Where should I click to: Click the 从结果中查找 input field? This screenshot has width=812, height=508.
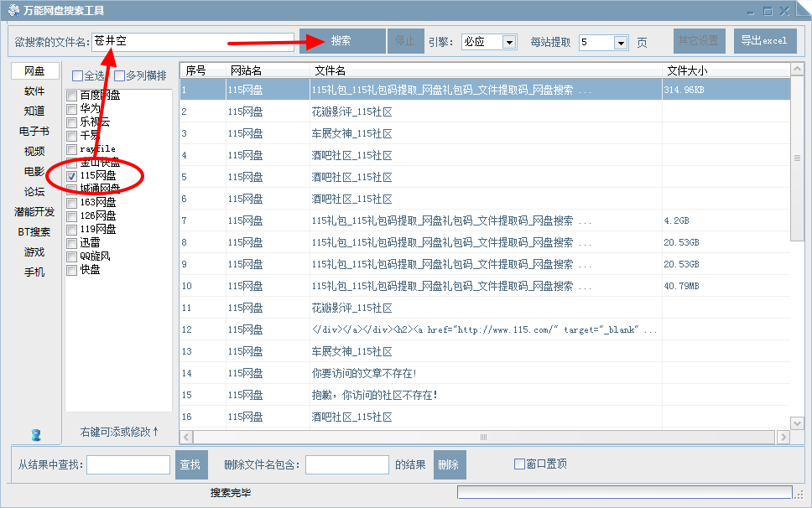(128, 464)
